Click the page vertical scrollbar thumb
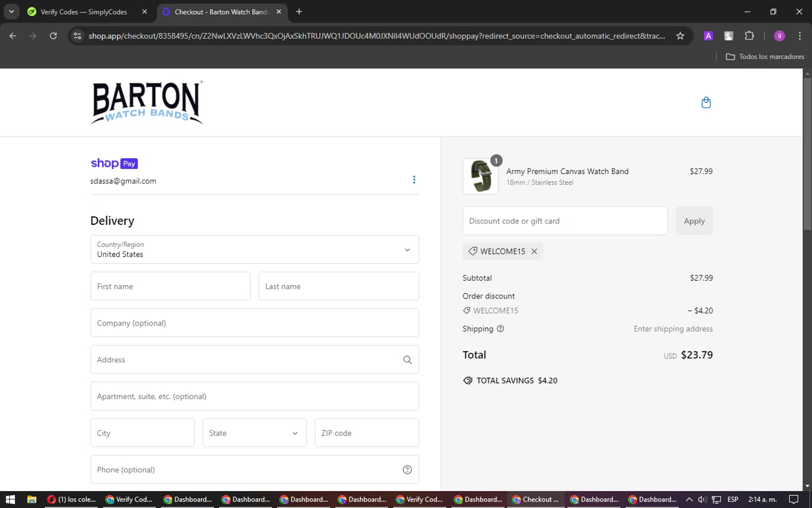This screenshot has height=508, width=812. pyautogui.click(x=807, y=154)
